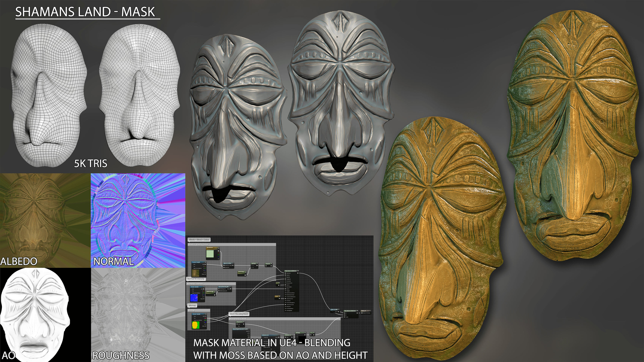
Task: Click the Moss Blending Mask comment bubble
Action: (239, 314)
